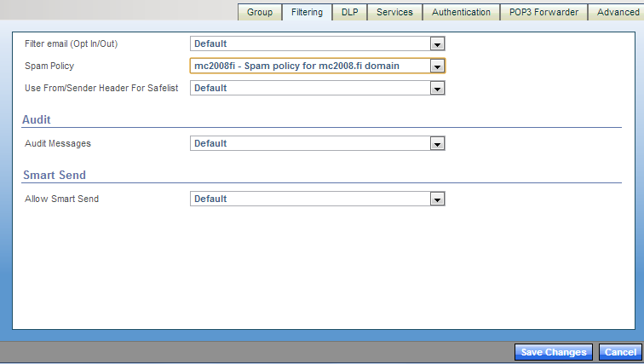Click the Allow Smart Send label
This screenshot has width=644, height=364.
point(61,199)
